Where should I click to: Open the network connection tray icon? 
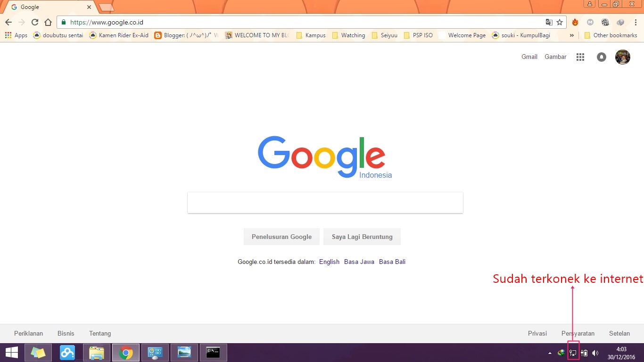[573, 353]
